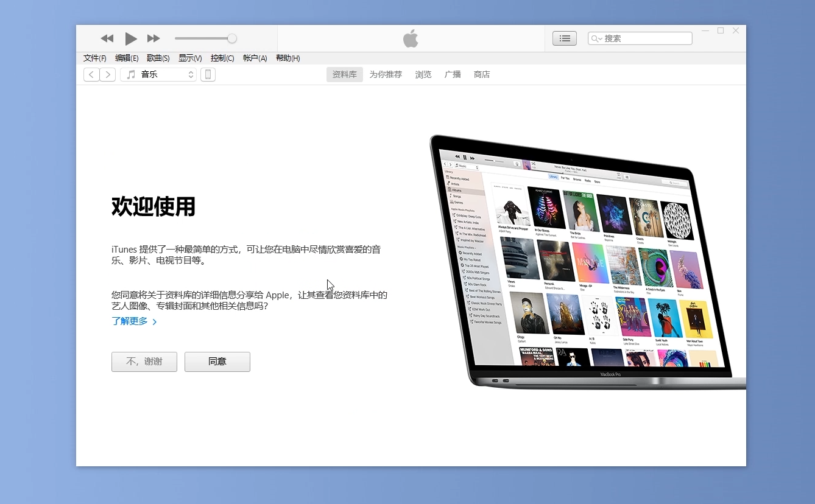Expand the 音乐 media type dropdown

(158, 75)
